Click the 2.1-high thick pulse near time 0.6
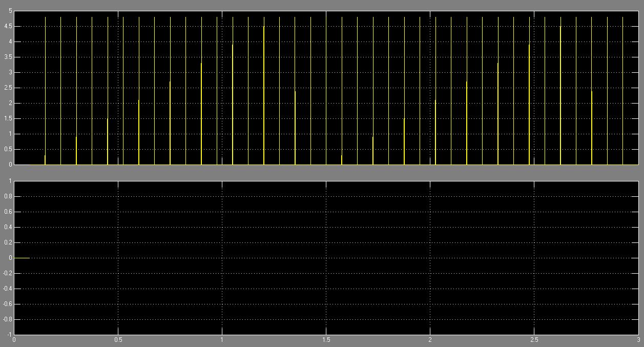The image size is (644, 347). [139, 133]
